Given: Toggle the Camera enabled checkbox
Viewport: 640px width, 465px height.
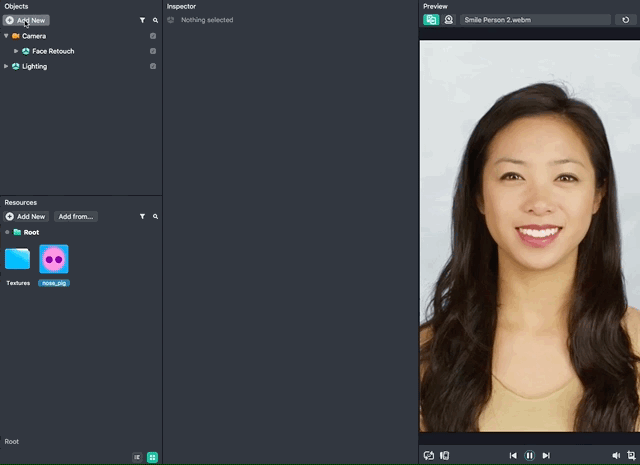Looking at the screenshot, I should click(x=153, y=36).
